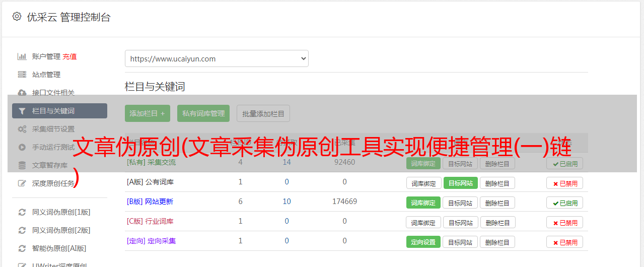Click the cloud upload icon for 接口文件相关
This screenshot has width=644, height=267.
22,93
